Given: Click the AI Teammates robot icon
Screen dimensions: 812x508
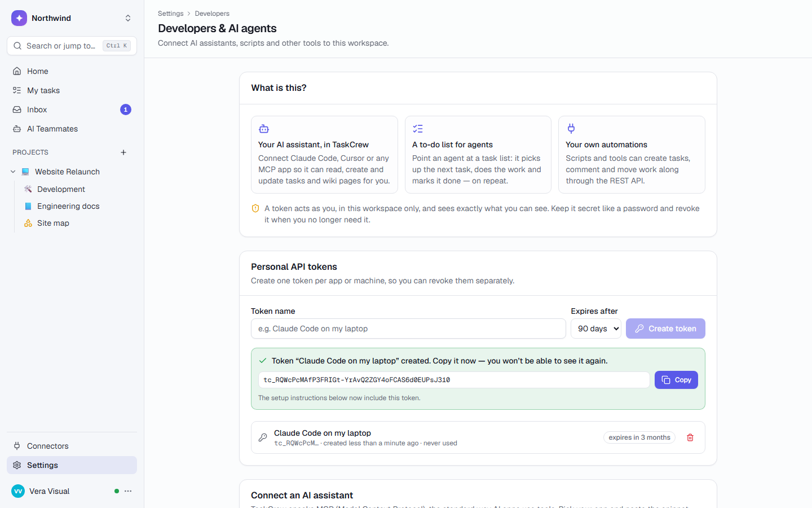Looking at the screenshot, I should 17,129.
